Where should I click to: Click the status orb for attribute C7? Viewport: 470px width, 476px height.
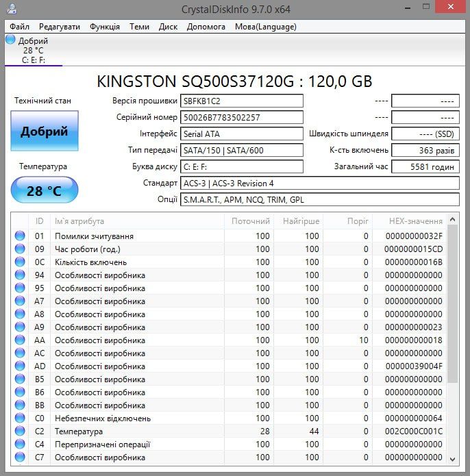[x=20, y=458]
